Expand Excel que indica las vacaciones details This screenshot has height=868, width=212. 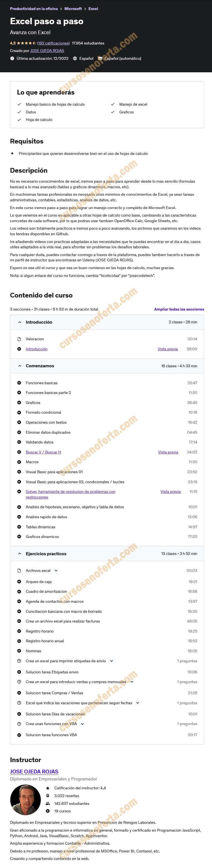point(138,703)
